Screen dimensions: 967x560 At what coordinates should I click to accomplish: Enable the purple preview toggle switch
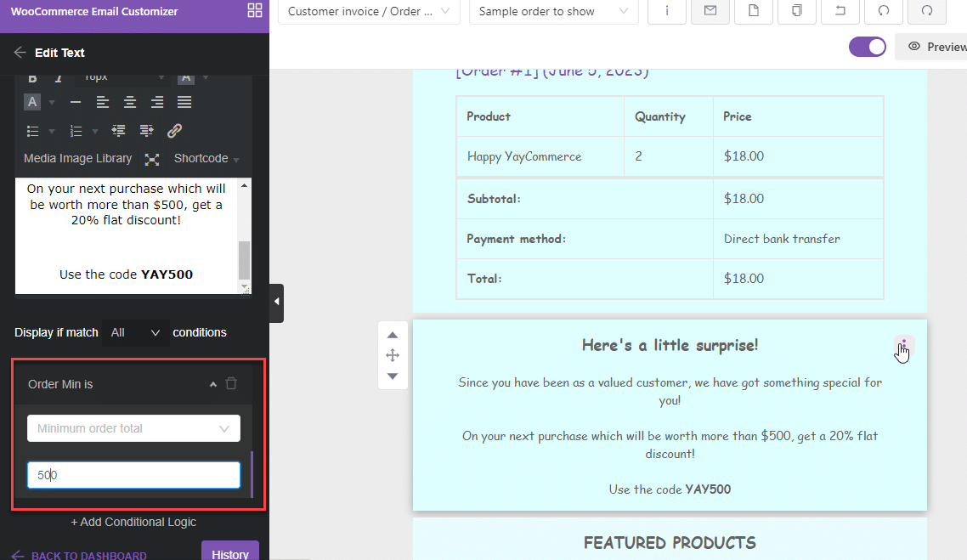(x=868, y=47)
